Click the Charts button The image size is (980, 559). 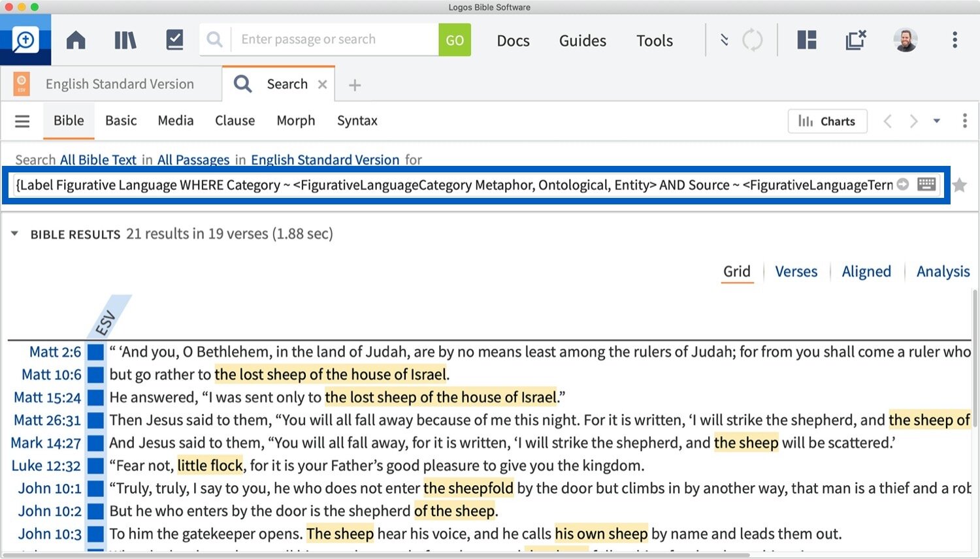(827, 121)
